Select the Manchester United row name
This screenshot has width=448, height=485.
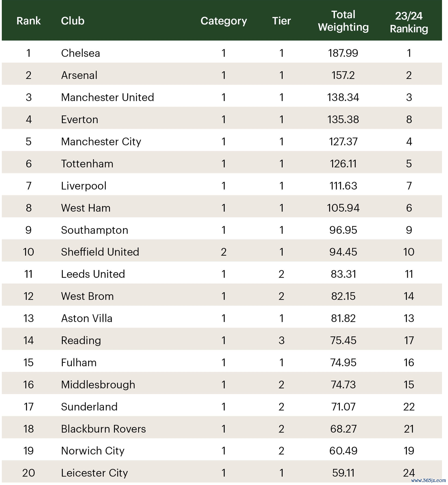tap(108, 97)
